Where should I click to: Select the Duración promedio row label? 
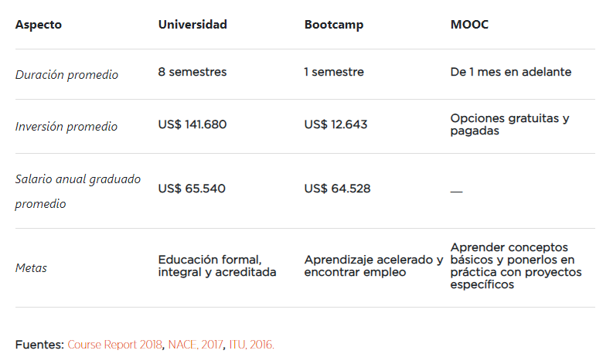67,75
